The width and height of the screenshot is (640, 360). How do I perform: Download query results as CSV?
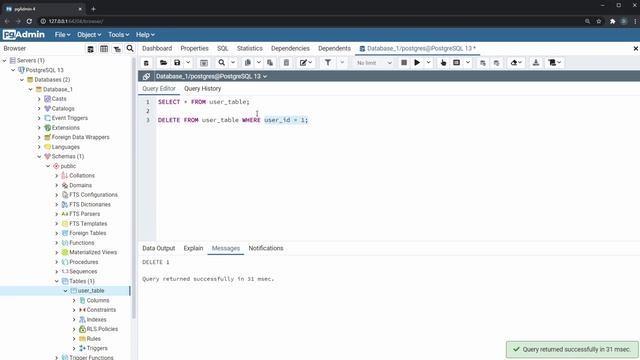pos(536,63)
